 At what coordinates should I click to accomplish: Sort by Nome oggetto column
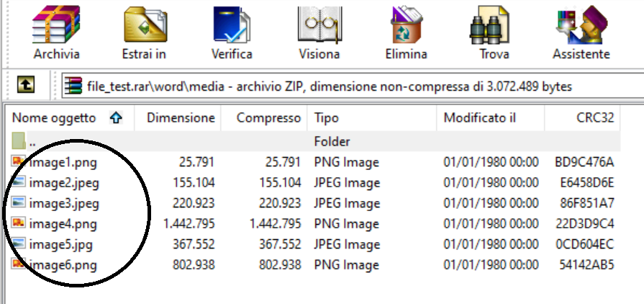pyautogui.click(x=68, y=118)
